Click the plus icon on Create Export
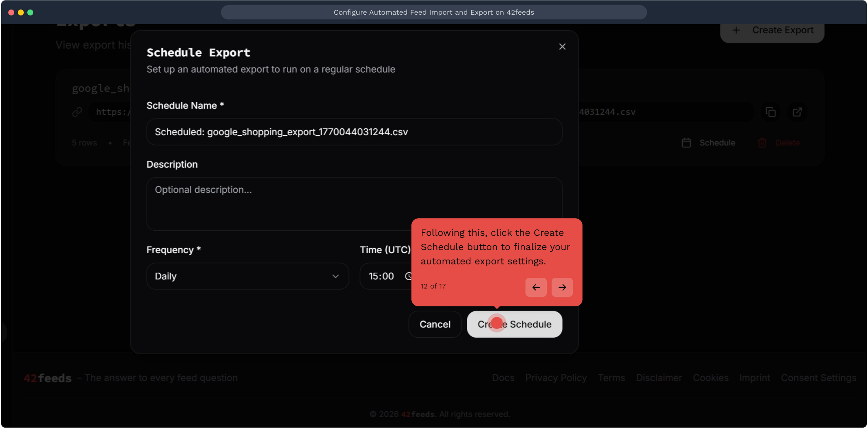 pyautogui.click(x=736, y=31)
